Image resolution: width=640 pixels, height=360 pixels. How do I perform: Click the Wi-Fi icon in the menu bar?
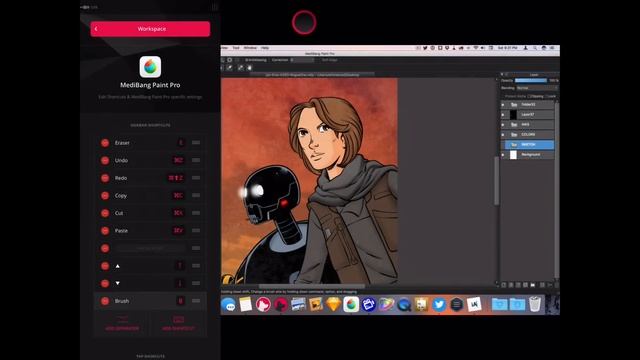476,48
